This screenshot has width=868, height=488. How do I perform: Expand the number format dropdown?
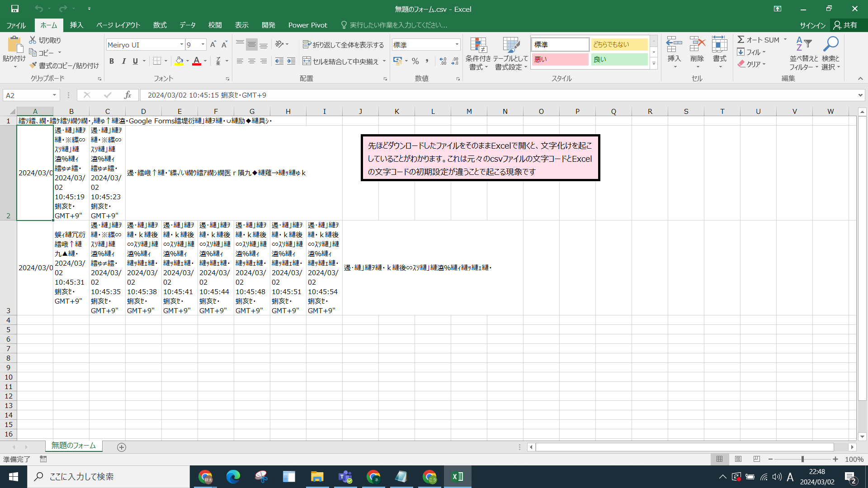click(x=457, y=44)
